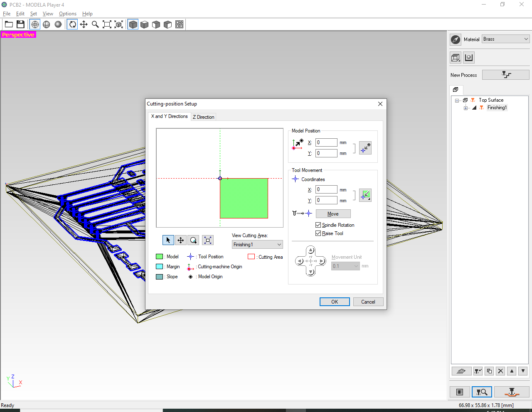Screen dimensions: 532x412
Task: Open the Edit menu
Action: point(20,14)
